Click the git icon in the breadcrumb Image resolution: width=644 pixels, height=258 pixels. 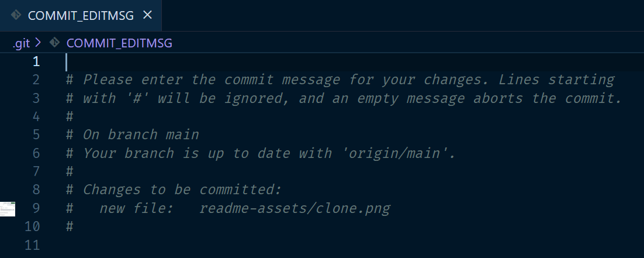pyautogui.click(x=54, y=42)
